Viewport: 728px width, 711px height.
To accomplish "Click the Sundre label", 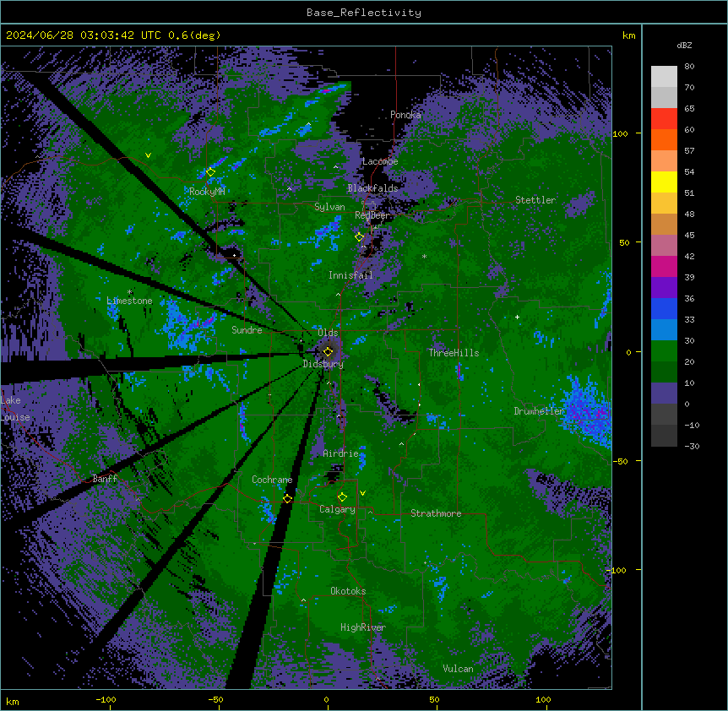I will [x=247, y=330].
